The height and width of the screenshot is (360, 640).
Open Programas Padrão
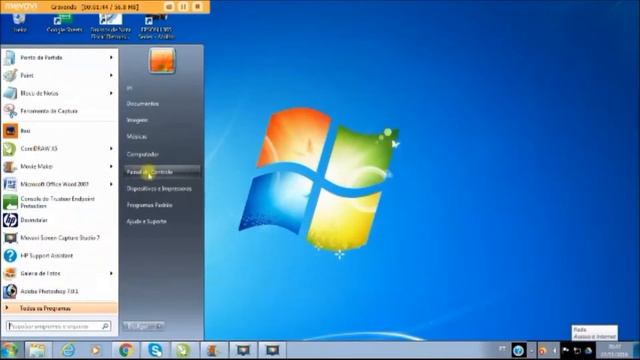[149, 205]
